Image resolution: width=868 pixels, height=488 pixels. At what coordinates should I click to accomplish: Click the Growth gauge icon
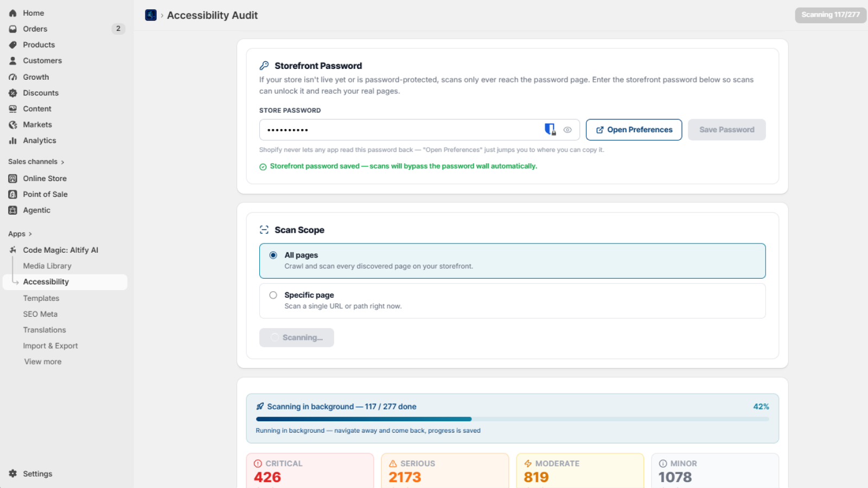point(13,77)
